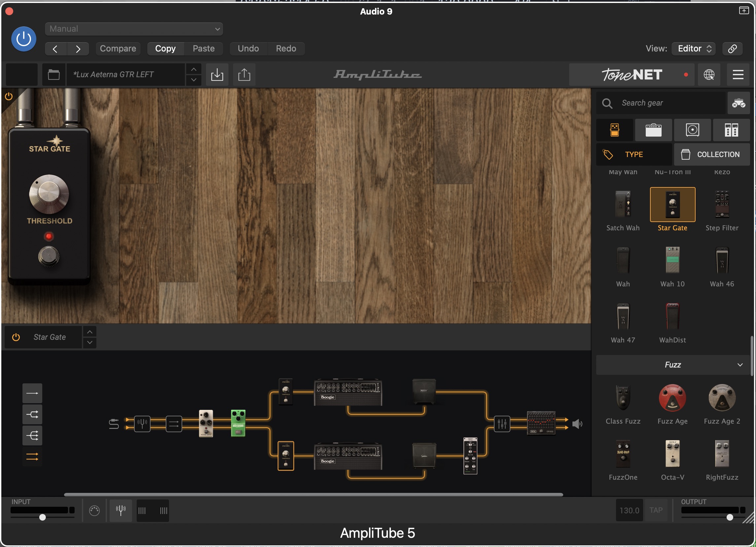756x547 pixels.
Task: Click the gear shop cart icon
Action: [739, 103]
